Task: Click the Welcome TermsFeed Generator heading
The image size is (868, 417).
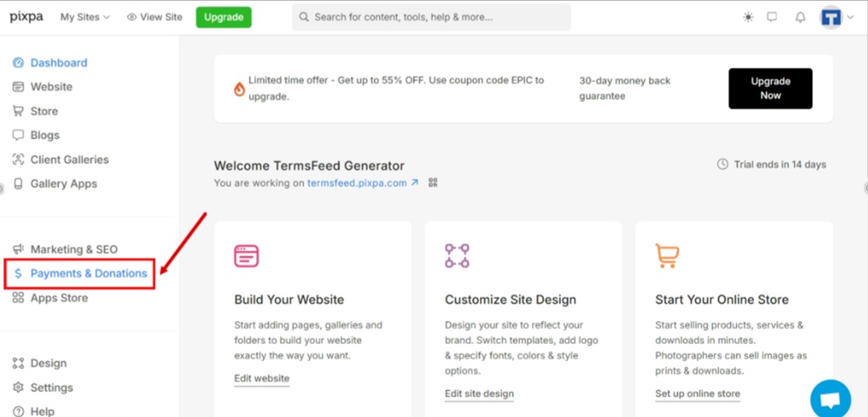Action: click(309, 166)
